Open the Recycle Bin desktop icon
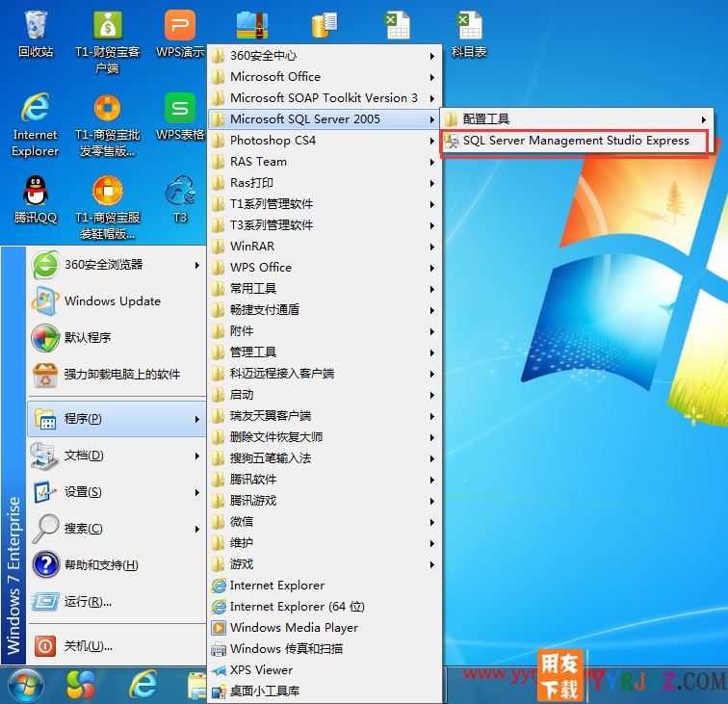The width and height of the screenshot is (728, 704). pyautogui.click(x=36, y=35)
